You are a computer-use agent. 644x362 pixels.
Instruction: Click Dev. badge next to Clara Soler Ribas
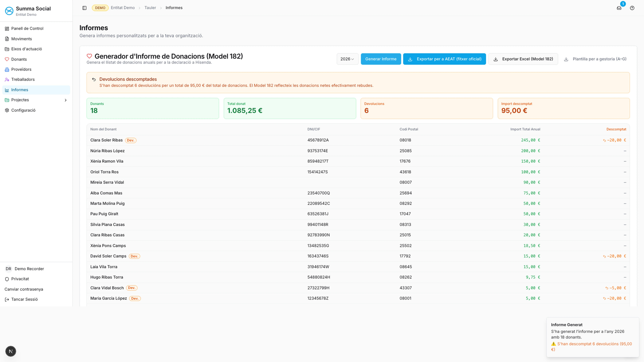click(x=130, y=140)
